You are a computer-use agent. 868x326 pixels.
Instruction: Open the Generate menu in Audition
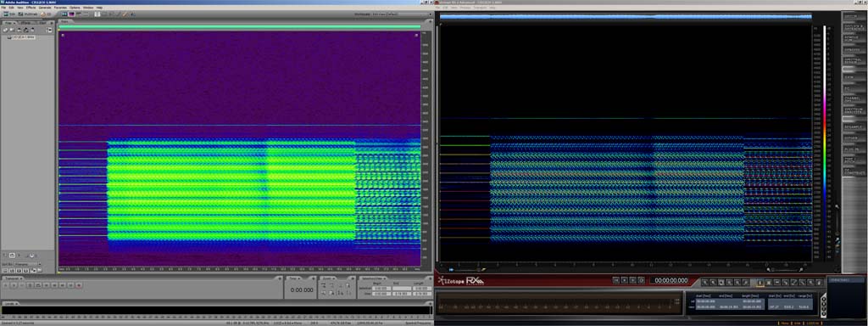point(45,8)
